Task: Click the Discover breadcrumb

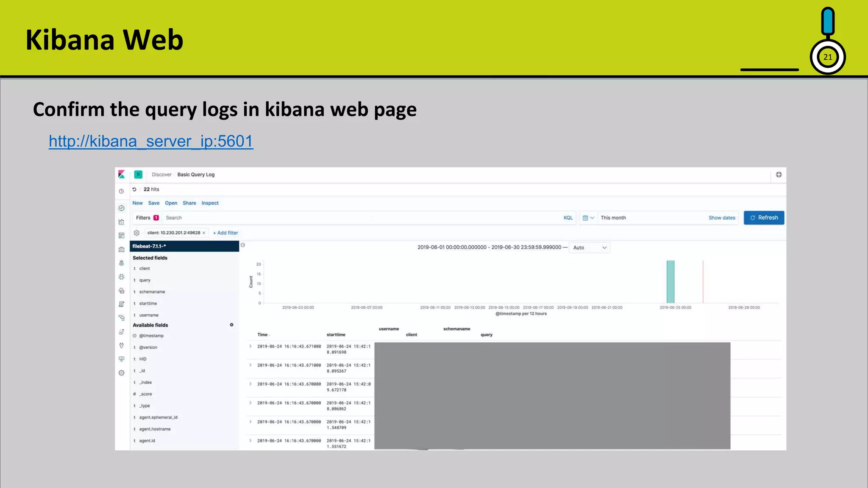Action: point(161,175)
